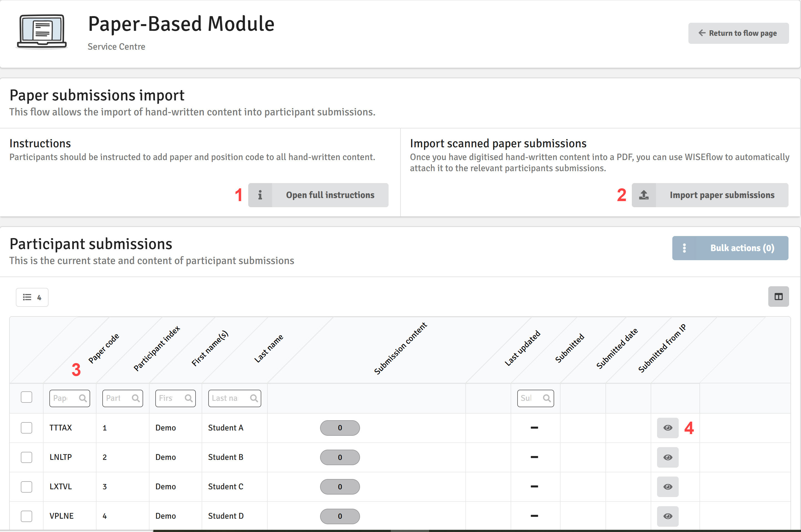Viewport: 801px width, 532px height.
Task: Click upload icon on Import paper submissions
Action: (643, 195)
